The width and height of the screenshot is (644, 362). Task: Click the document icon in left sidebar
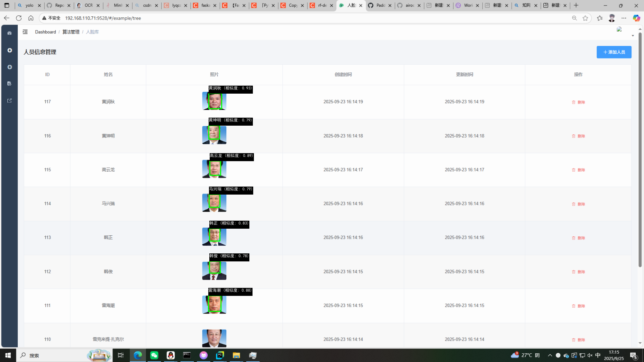pos(9,84)
